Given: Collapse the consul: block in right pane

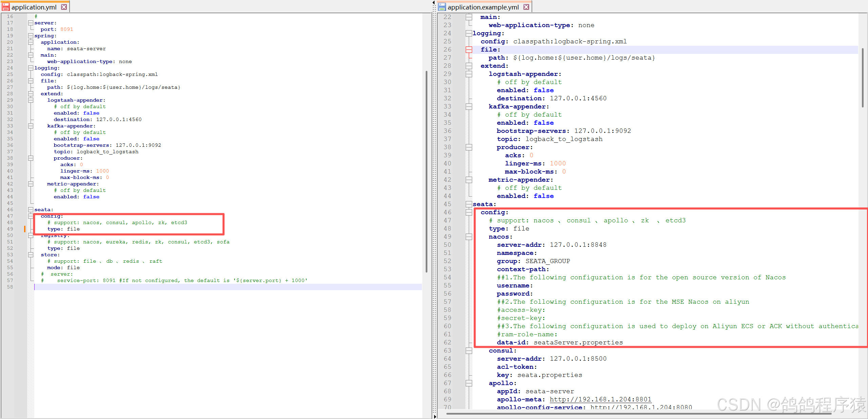Looking at the screenshot, I should click(x=469, y=351).
